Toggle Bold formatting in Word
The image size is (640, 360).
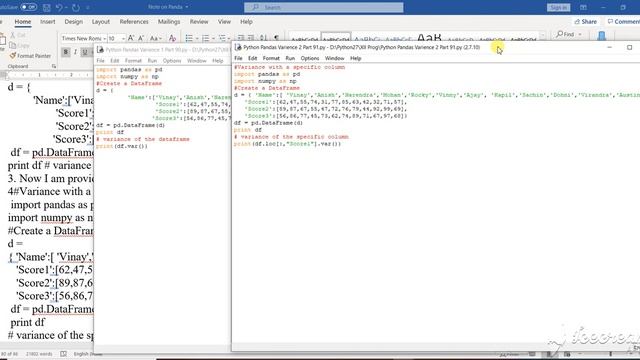65,52
